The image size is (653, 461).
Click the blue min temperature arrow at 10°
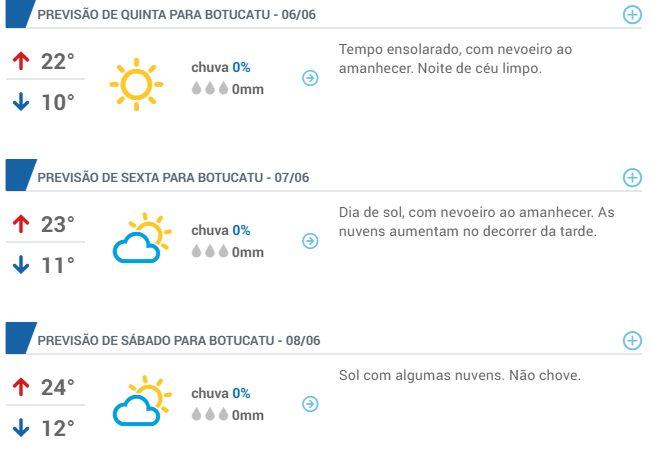pos(21,102)
